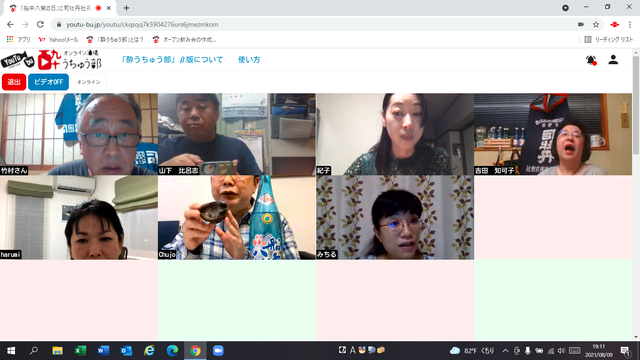The width and height of the screenshot is (640, 360).
Task: Click Chrome profile dropdown circle icon
Action: coord(565,8)
